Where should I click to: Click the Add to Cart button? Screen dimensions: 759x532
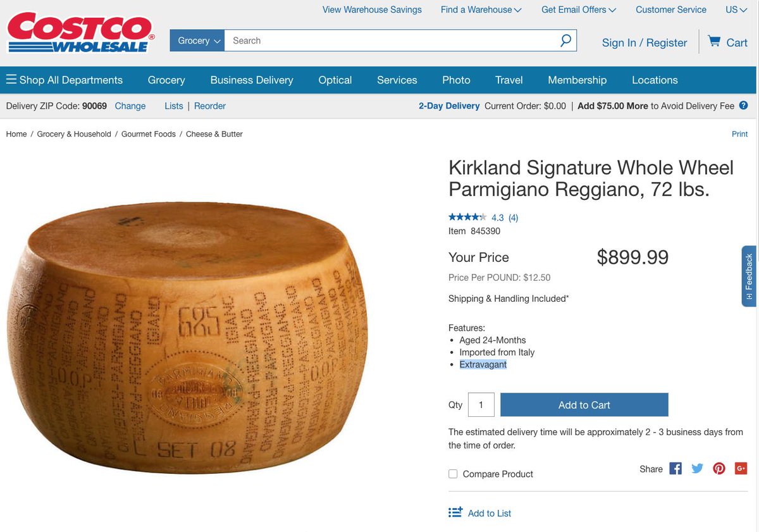tap(584, 405)
